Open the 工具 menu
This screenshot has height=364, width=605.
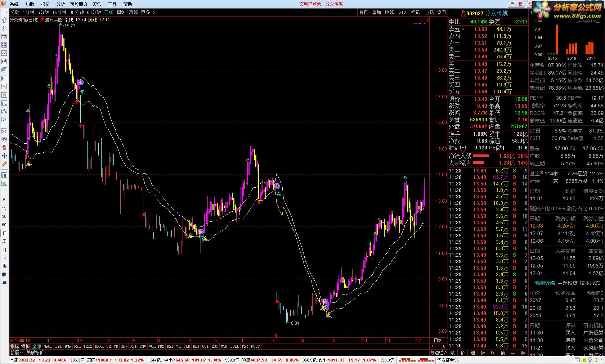coord(112,4)
